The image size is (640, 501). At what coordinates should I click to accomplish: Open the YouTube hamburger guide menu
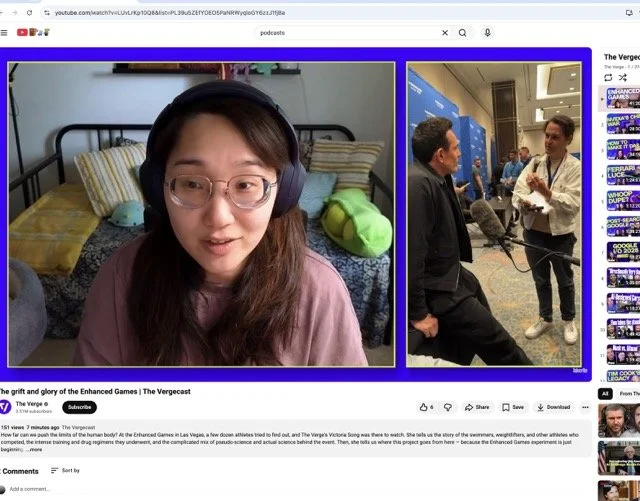4,33
